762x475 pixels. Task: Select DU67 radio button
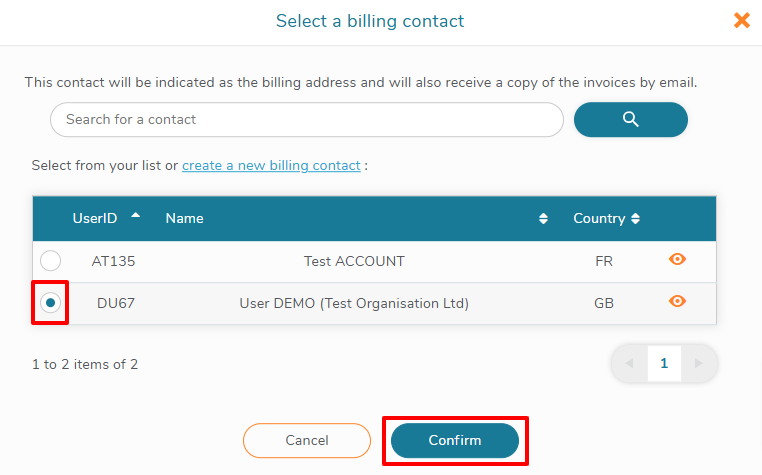tap(50, 303)
